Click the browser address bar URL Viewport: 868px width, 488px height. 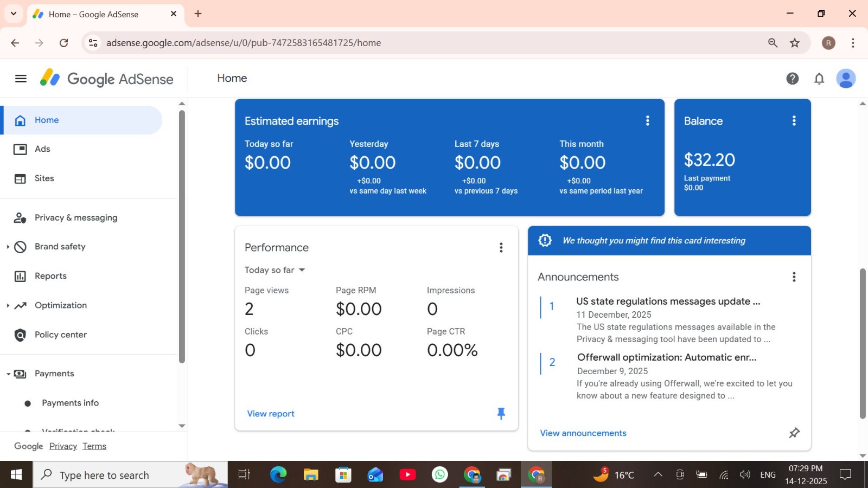pos(244,43)
